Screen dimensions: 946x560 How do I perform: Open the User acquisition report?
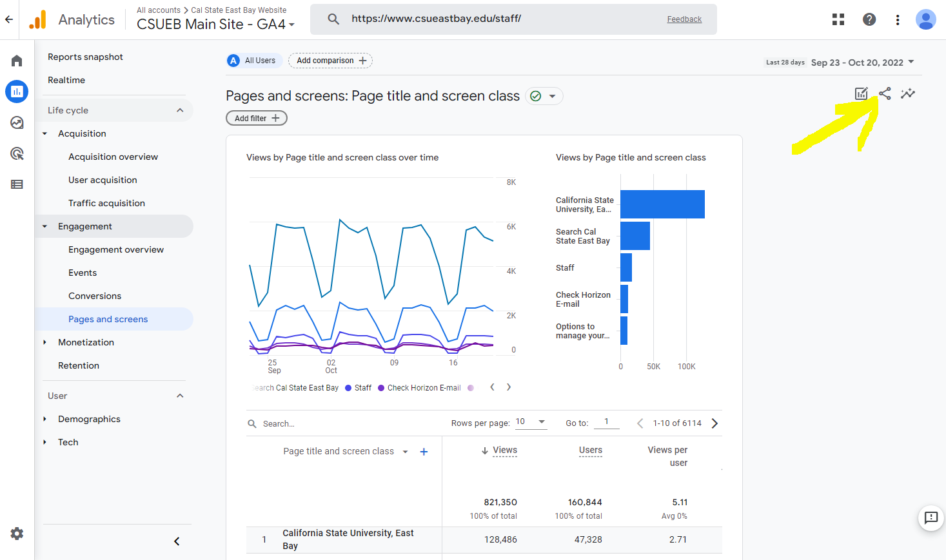(x=103, y=180)
